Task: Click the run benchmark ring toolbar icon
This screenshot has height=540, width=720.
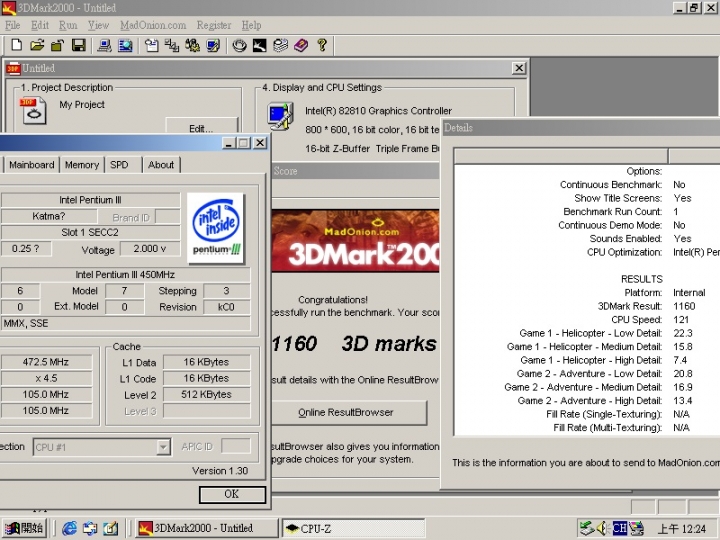Action: [239, 45]
